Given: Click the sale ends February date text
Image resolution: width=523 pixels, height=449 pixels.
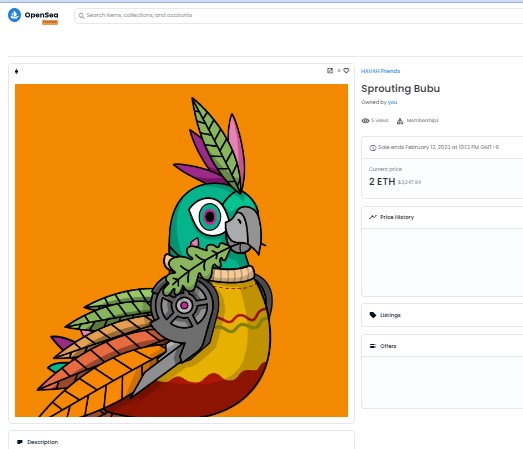Looking at the screenshot, I should (x=438, y=147).
